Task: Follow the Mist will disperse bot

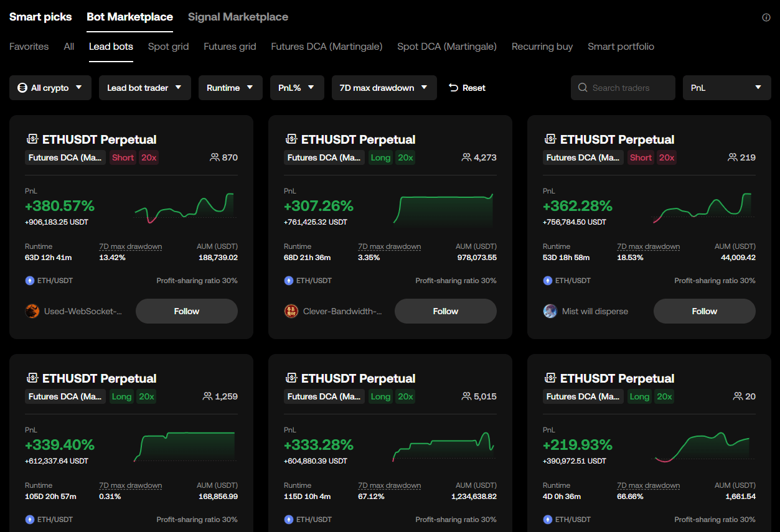Action: pyautogui.click(x=705, y=311)
